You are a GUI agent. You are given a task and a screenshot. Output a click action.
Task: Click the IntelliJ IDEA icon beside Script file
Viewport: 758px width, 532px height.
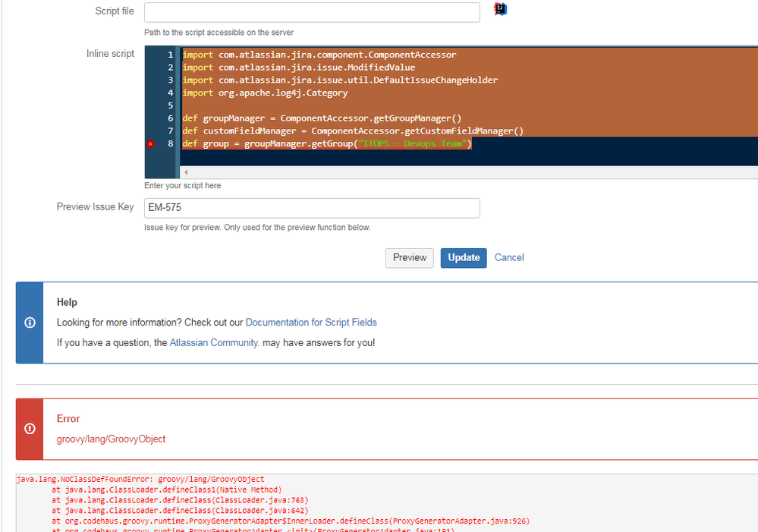point(500,9)
